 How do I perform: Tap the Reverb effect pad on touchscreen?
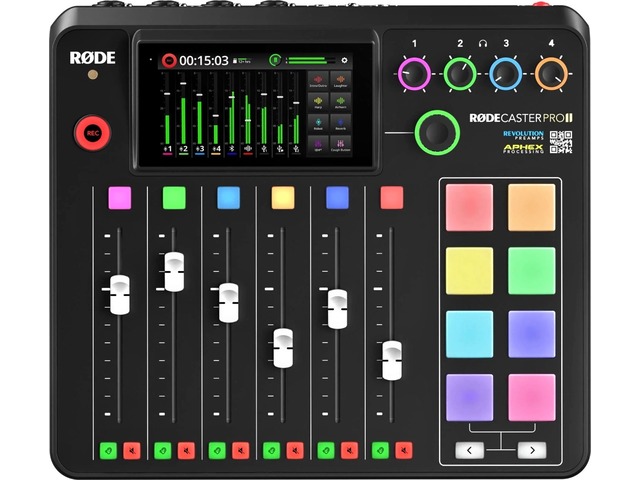pyautogui.click(x=340, y=122)
